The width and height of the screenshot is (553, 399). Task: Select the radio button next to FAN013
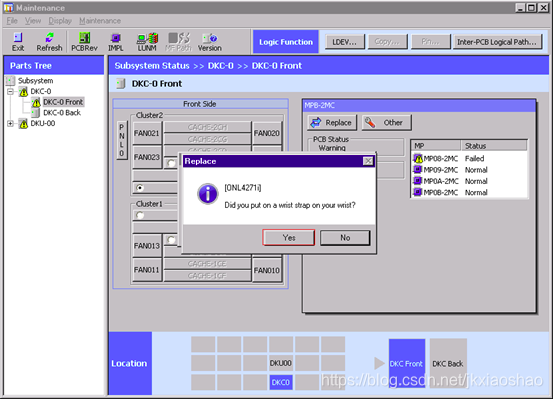click(x=171, y=240)
